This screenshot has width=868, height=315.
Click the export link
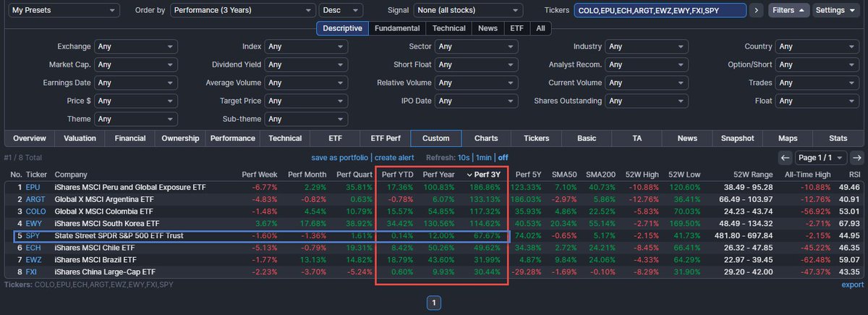tap(853, 285)
